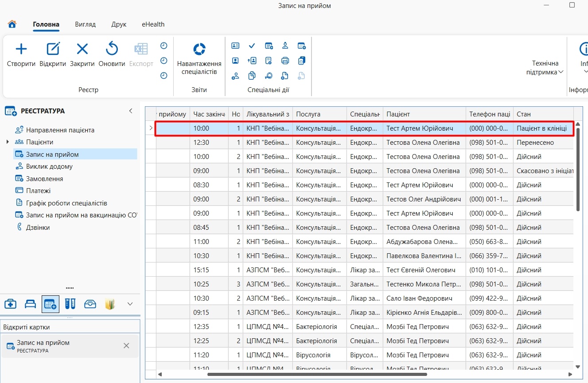Open the eHealth ribbon tab
Viewport: 588px width, 383px height.
point(153,24)
